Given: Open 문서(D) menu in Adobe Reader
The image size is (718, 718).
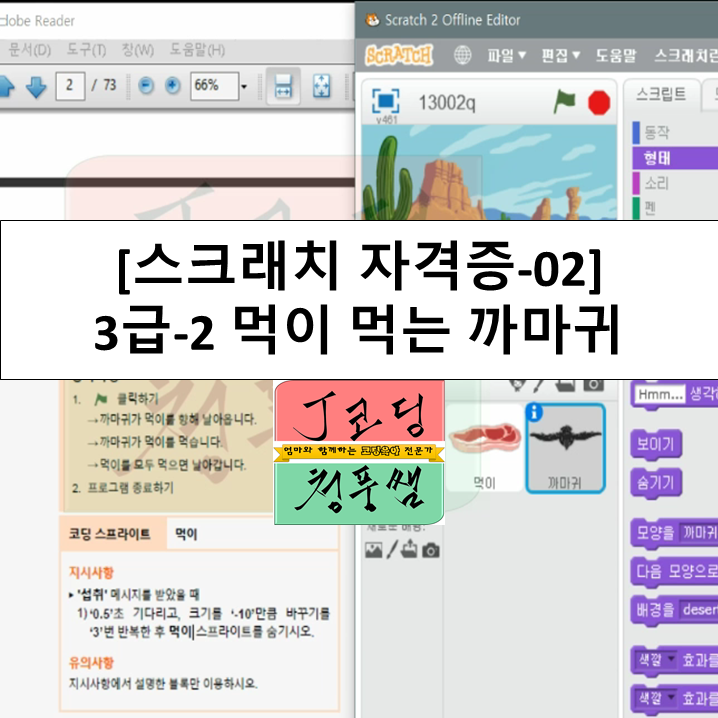Looking at the screenshot, I should 29,49.
